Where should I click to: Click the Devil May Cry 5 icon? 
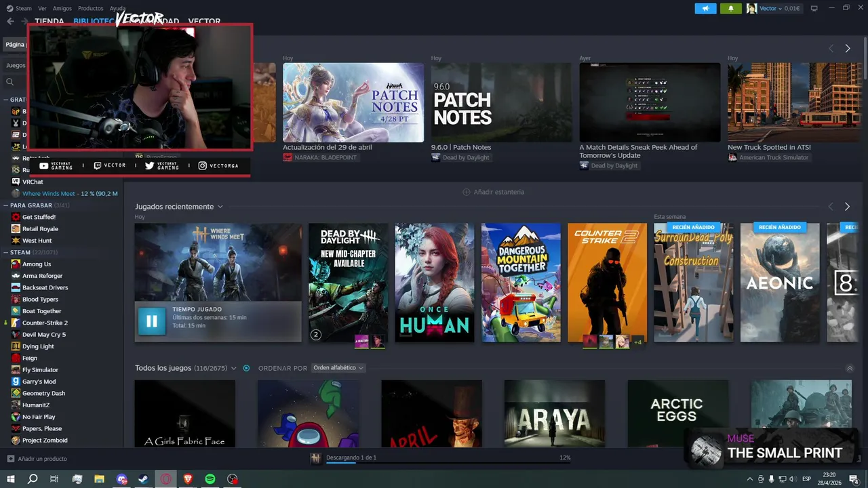click(x=16, y=335)
